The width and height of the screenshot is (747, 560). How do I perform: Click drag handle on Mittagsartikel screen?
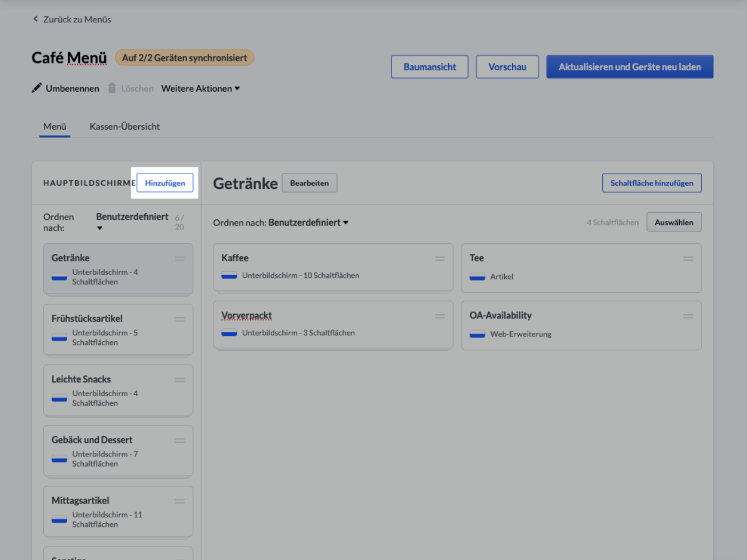tap(180, 501)
